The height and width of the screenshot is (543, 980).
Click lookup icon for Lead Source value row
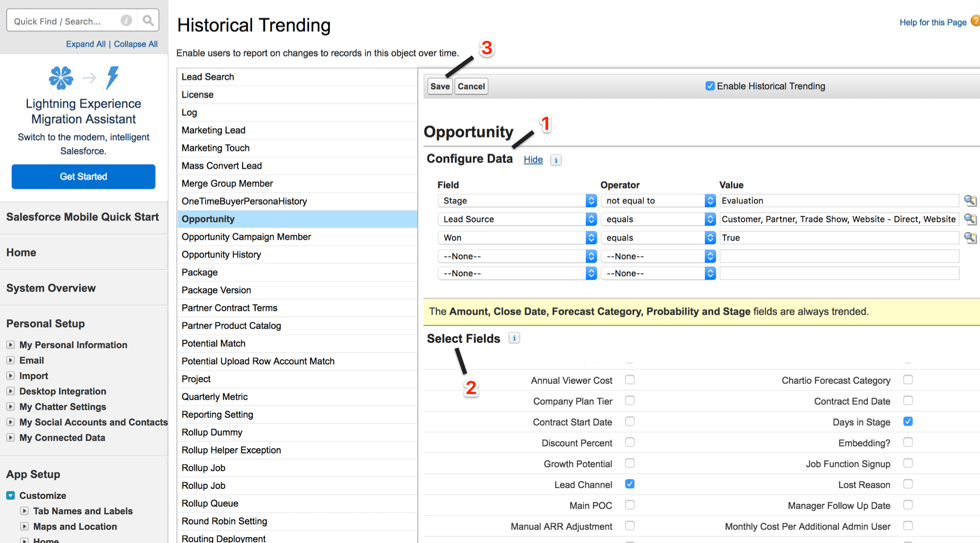pyautogui.click(x=970, y=219)
